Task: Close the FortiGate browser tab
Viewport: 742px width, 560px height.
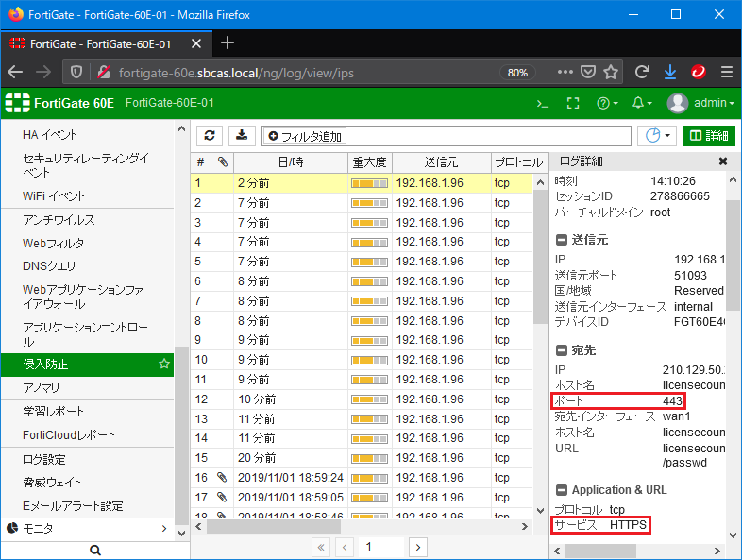Action: (x=196, y=44)
